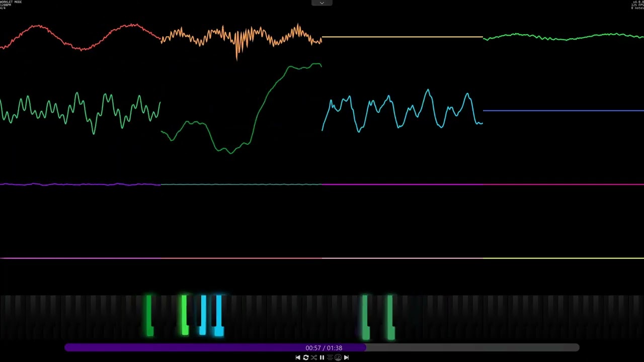
Task: Show the lyrics/text lines icon
Action: (x=330, y=357)
